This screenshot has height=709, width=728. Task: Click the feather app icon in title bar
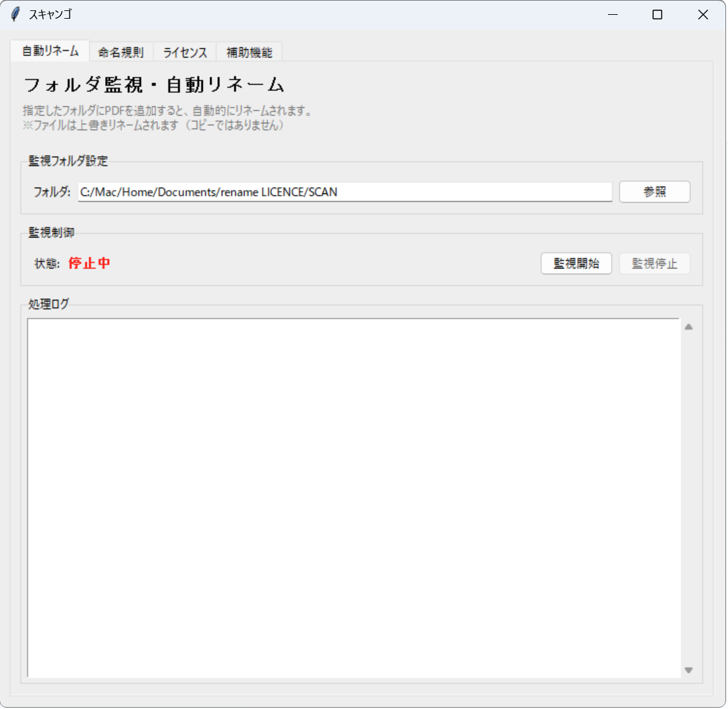tap(15, 14)
